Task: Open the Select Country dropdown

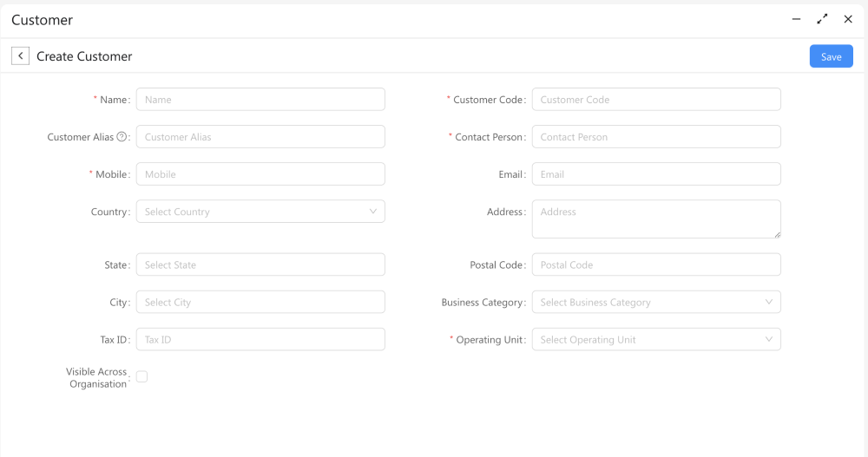Action: [260, 212]
